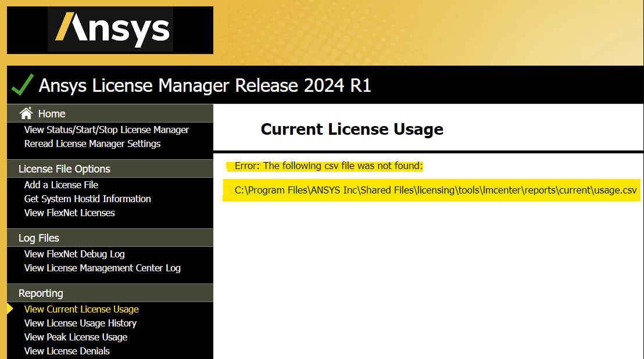644x359 pixels.
Task: Click the Ansys logo in the header
Action: [110, 30]
